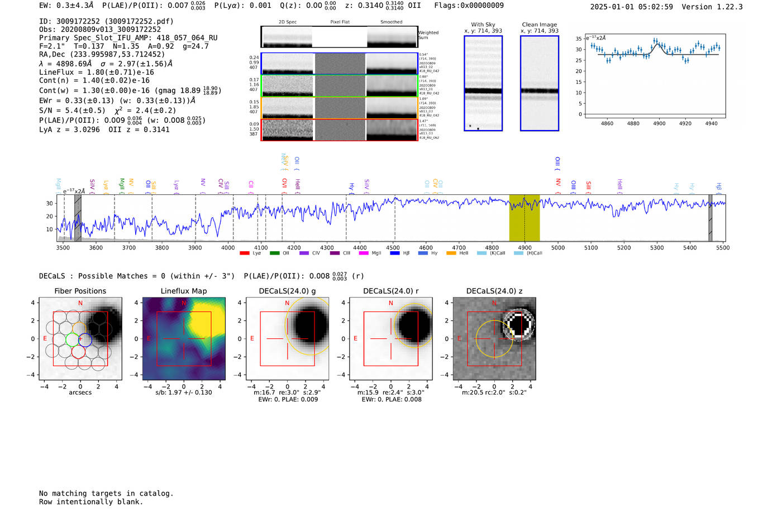Click the purple CIV legend swatch
This screenshot has width=782, height=532.
[304, 253]
